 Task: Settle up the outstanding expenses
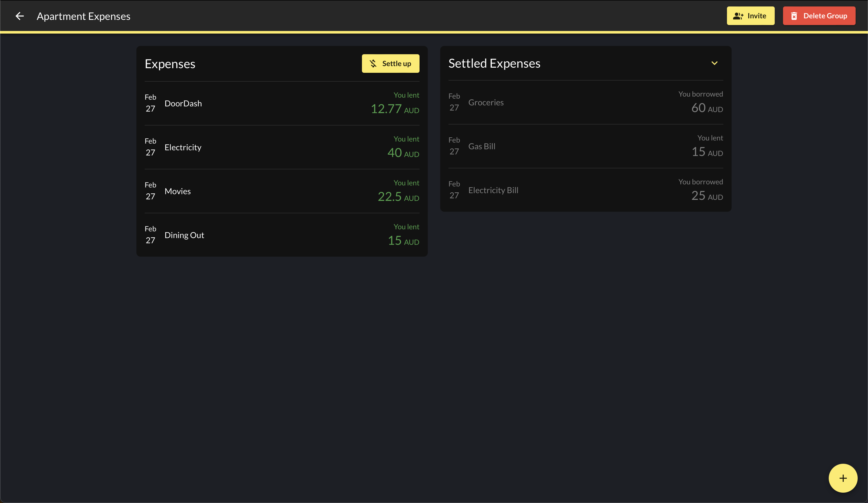click(x=390, y=63)
